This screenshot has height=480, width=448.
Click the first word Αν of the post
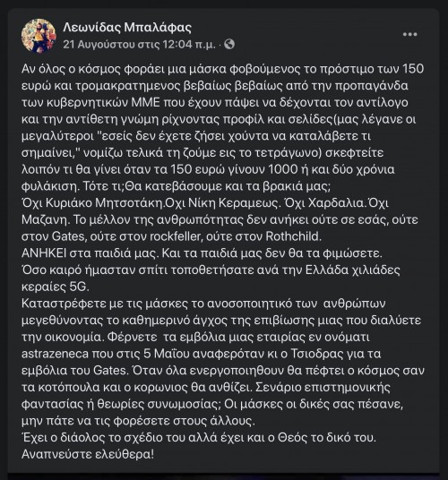point(28,69)
